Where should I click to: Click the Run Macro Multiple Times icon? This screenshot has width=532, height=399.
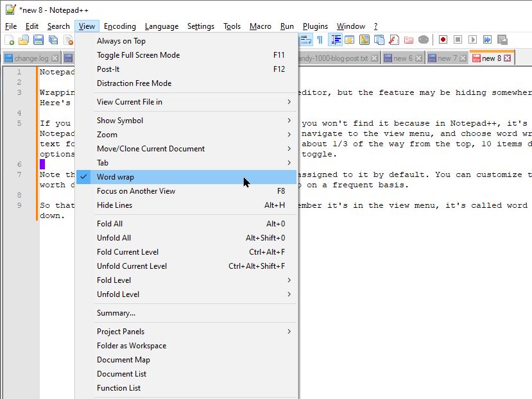pyautogui.click(x=487, y=40)
